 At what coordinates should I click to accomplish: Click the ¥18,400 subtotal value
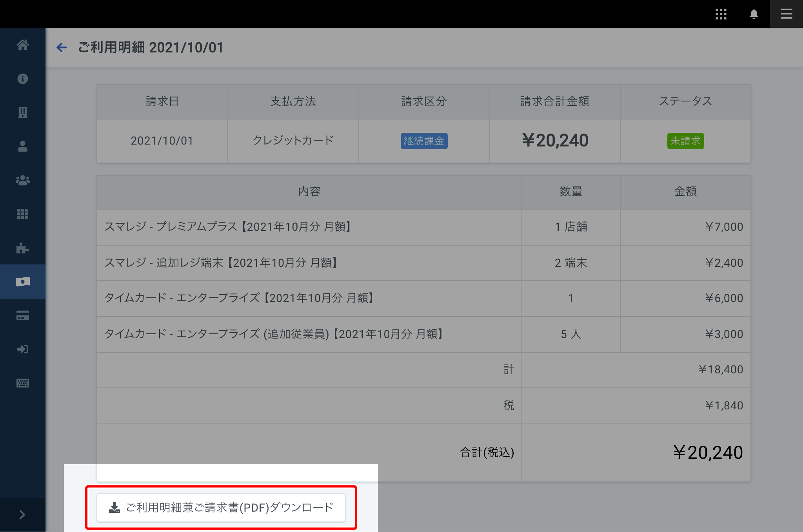click(x=721, y=369)
